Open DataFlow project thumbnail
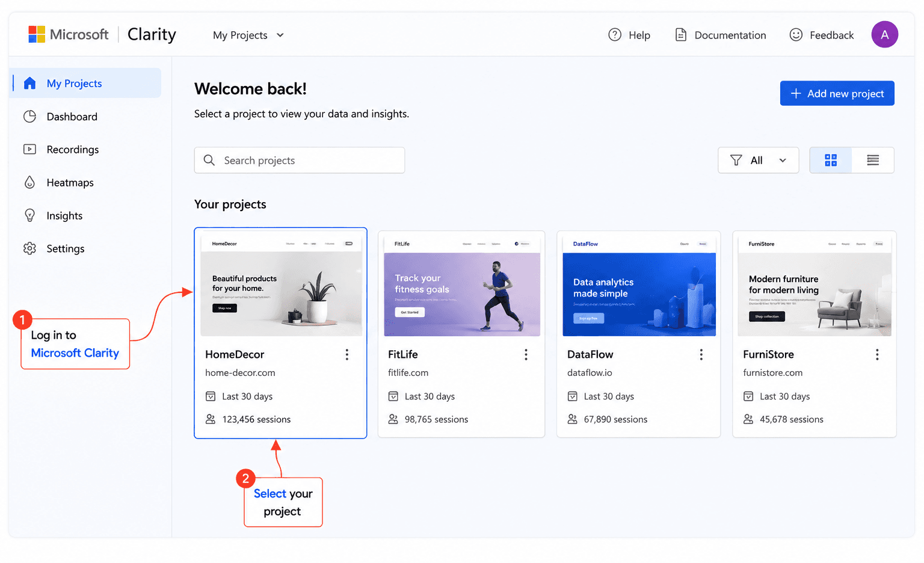The image size is (924, 563). tap(639, 285)
